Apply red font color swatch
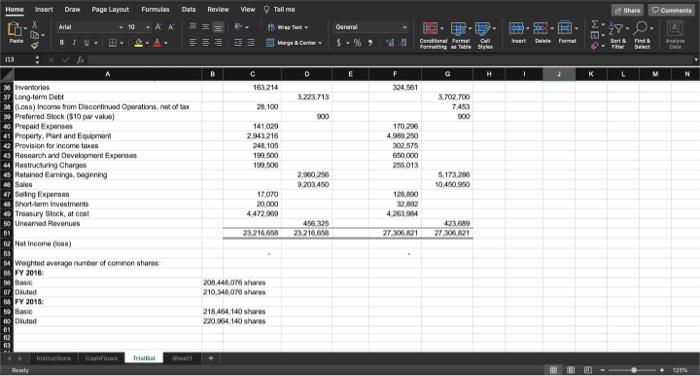This screenshot has height=376, width=700. point(157,43)
